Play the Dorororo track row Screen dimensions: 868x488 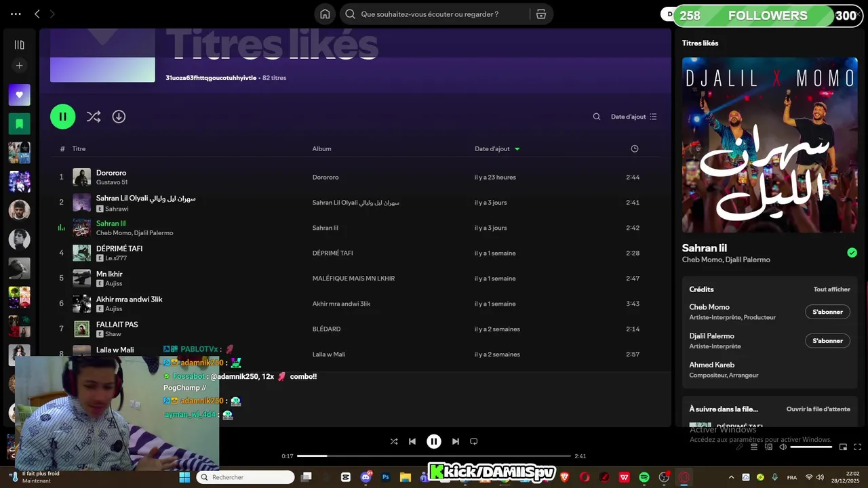click(355, 177)
